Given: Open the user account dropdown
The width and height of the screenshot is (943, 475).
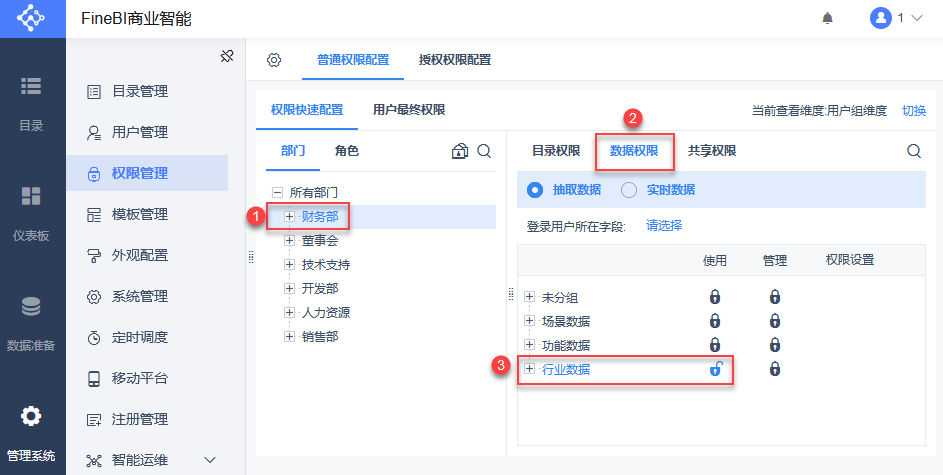Looking at the screenshot, I should click(x=897, y=18).
